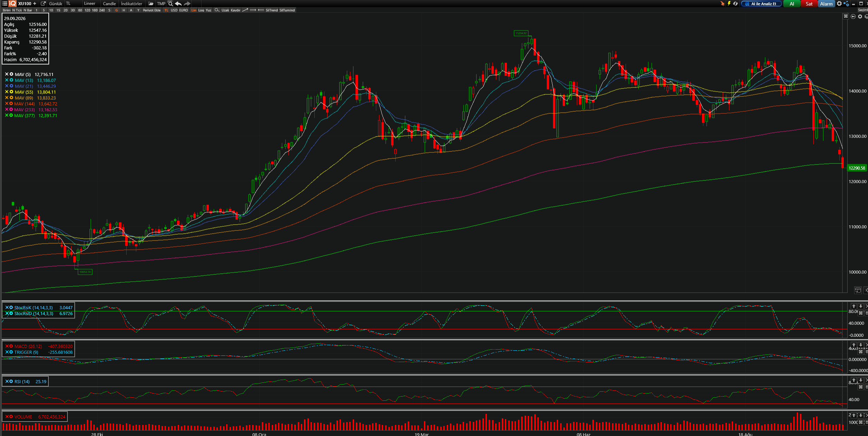Switch the currency toggle to USD

pos(174,10)
